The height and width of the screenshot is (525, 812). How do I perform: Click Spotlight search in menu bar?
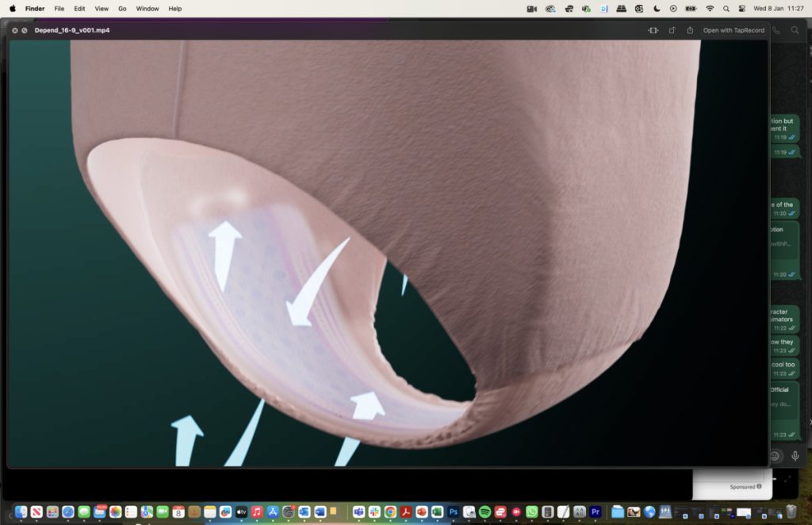726,9
